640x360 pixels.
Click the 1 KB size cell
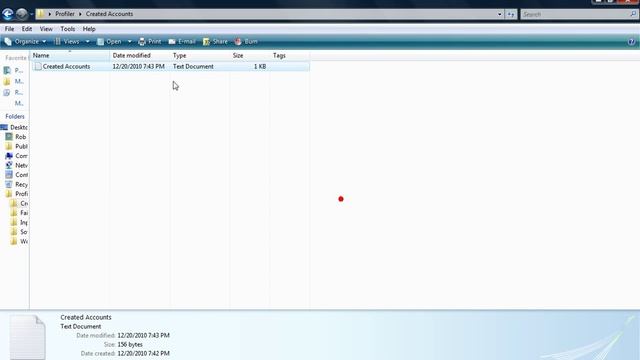point(260,67)
